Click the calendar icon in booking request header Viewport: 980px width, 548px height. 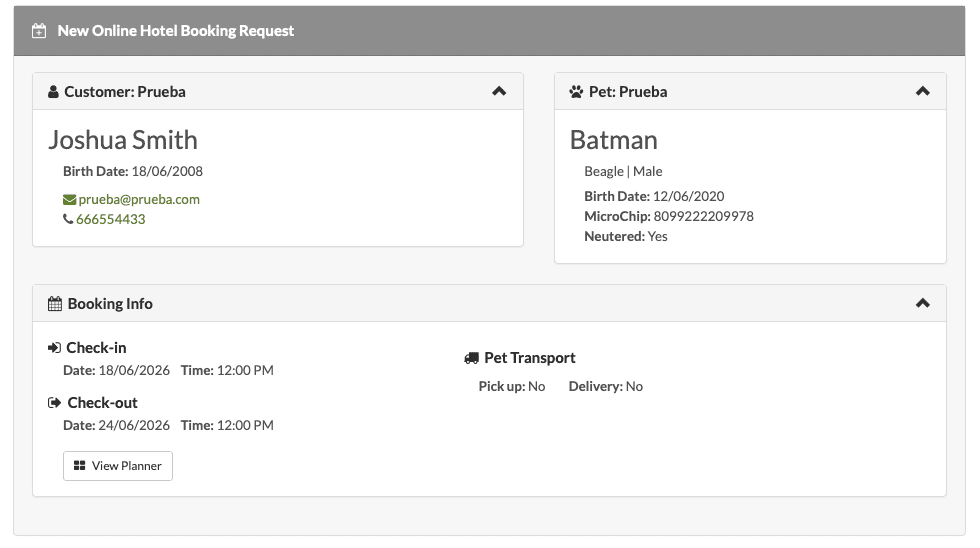click(39, 31)
